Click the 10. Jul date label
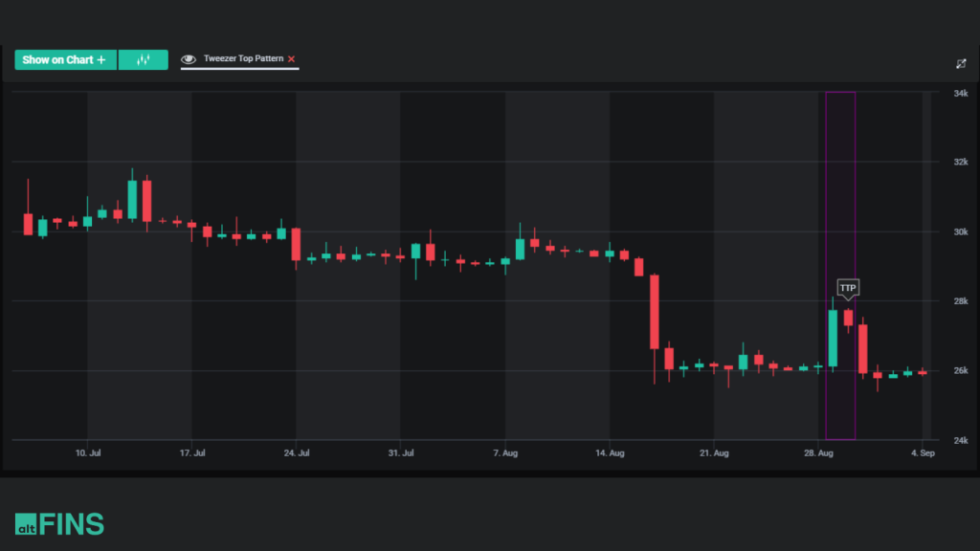980x551 pixels. [88, 452]
